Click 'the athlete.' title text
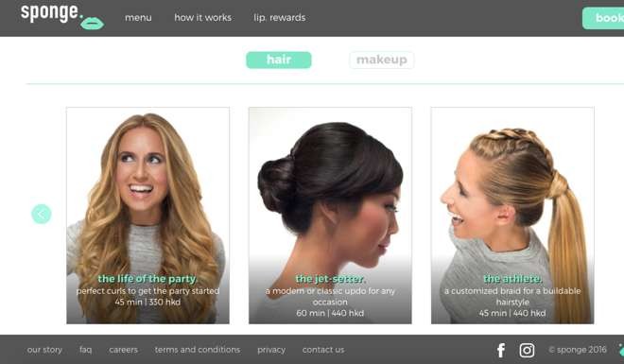 (x=512, y=279)
